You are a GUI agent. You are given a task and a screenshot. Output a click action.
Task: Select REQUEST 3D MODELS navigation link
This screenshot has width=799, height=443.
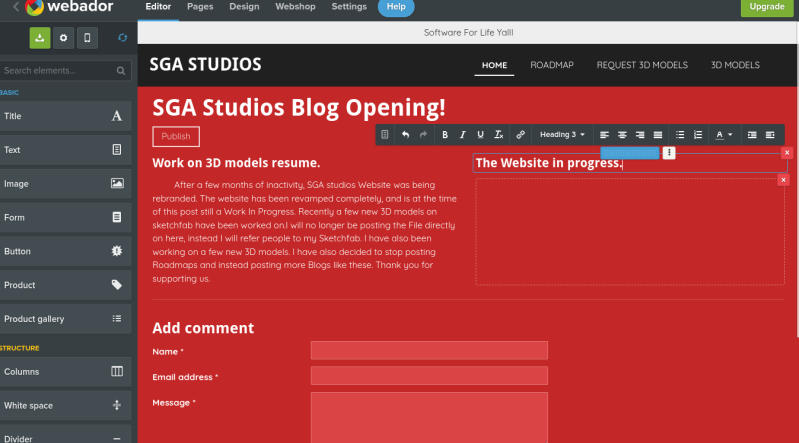point(642,65)
